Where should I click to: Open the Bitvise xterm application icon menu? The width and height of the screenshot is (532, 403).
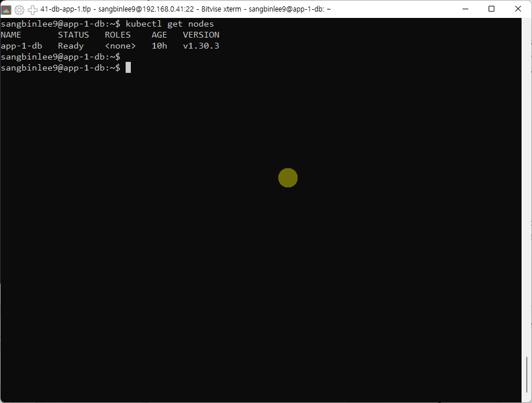click(x=6, y=9)
